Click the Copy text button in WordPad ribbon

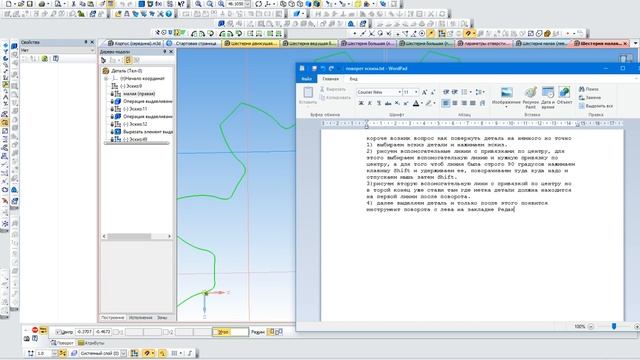(x=335, y=98)
